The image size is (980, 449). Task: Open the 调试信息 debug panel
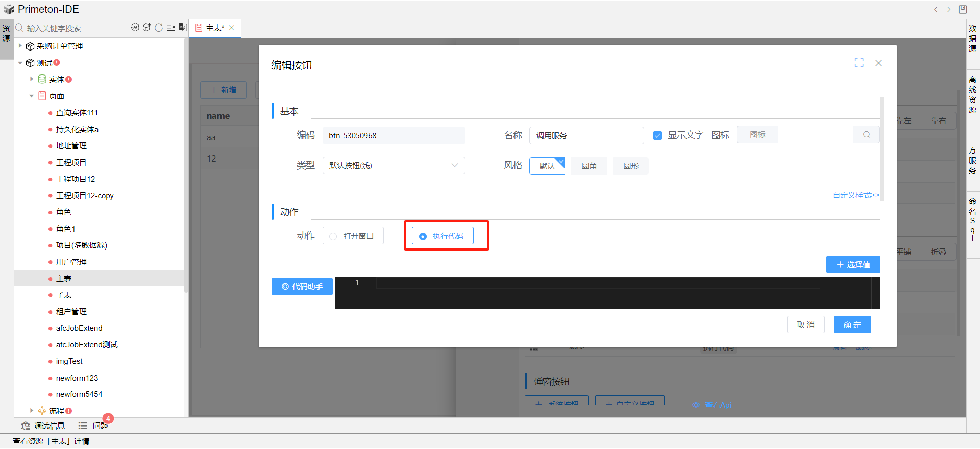tap(43, 426)
